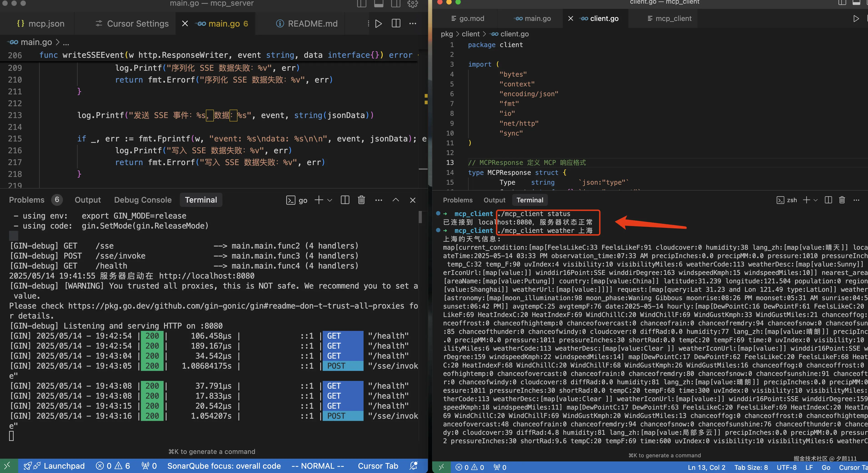Open the Debug Console panel tab

pos(142,200)
